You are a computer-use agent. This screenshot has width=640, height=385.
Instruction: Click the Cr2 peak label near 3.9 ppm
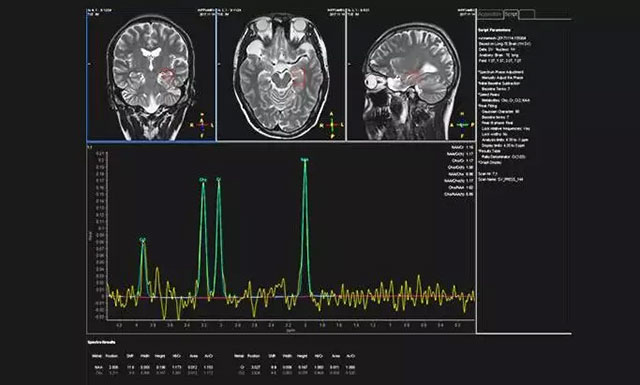tap(142, 239)
